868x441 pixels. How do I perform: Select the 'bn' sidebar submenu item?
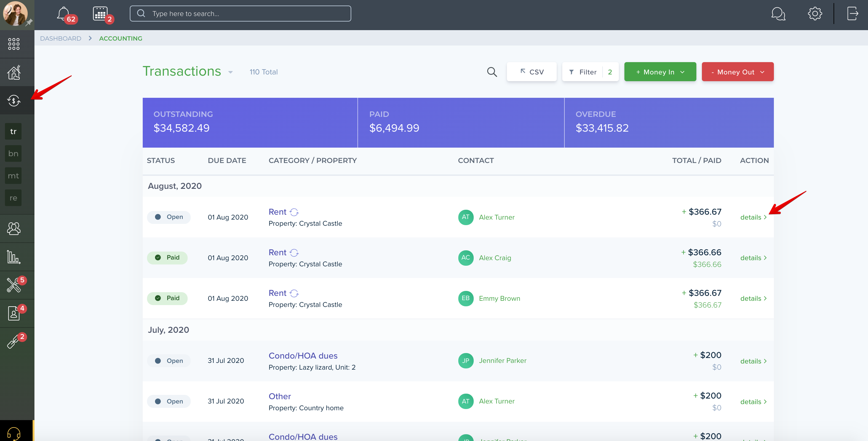tap(13, 154)
